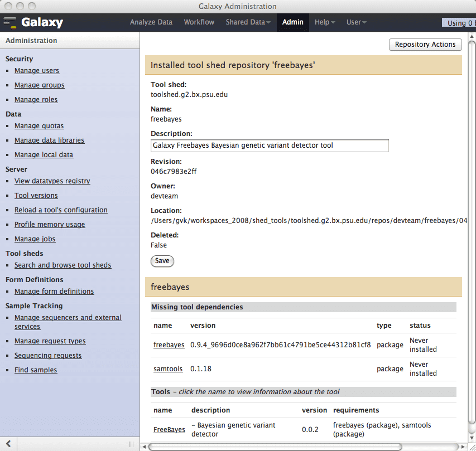
Task: Open the freebayes missing dependency link
Action: (169, 345)
